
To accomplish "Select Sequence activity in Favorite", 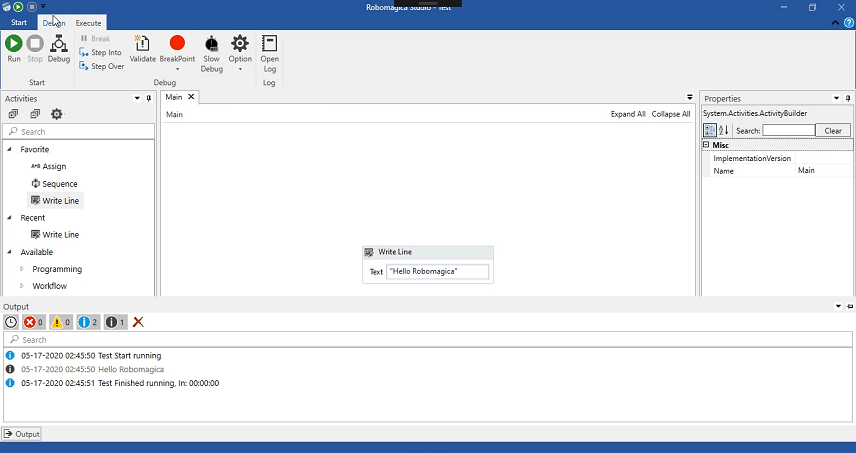I will (54, 183).
